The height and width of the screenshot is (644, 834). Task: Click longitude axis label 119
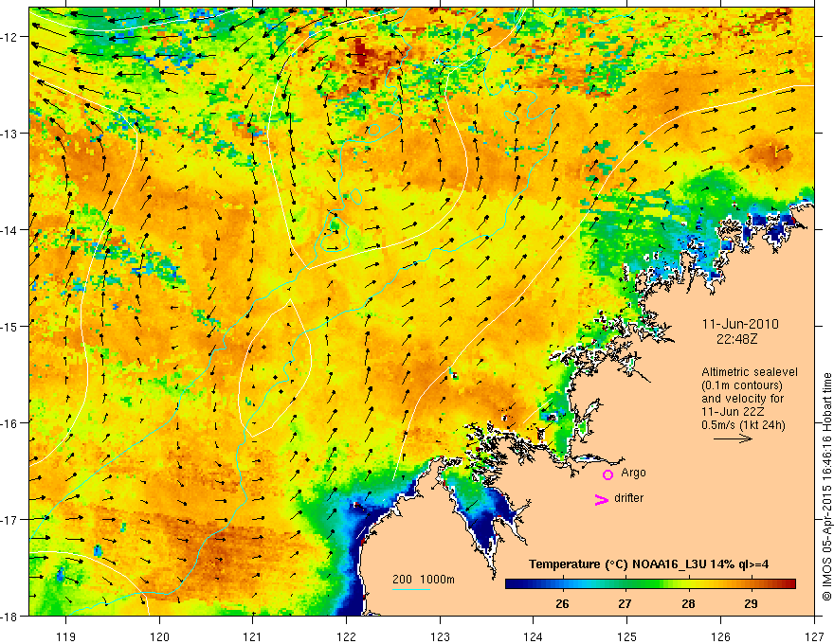coord(66,637)
